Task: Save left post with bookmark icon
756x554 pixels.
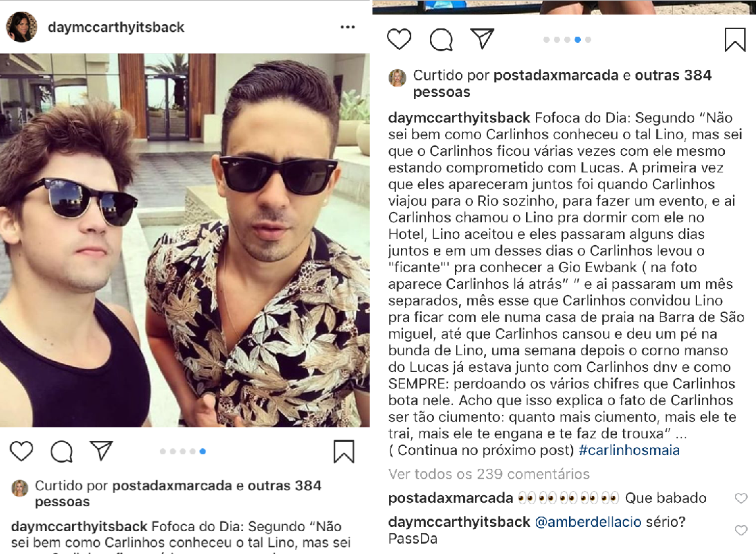Action: tap(344, 452)
